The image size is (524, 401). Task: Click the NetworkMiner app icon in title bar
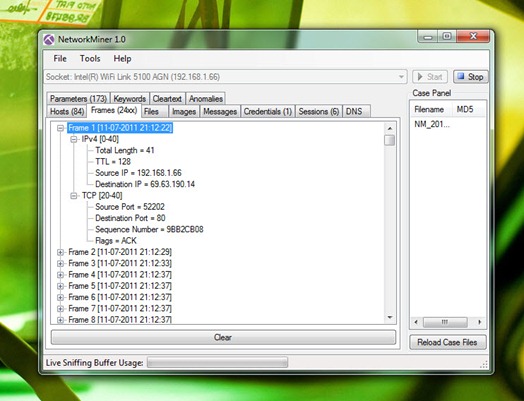(x=49, y=40)
